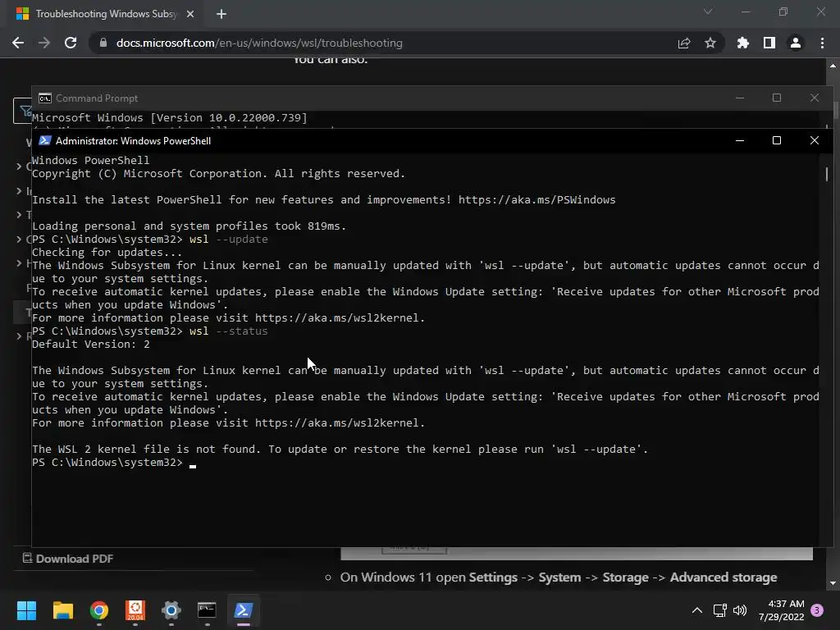
Task: Click the 'wsl --status' command line
Action: tap(149, 331)
